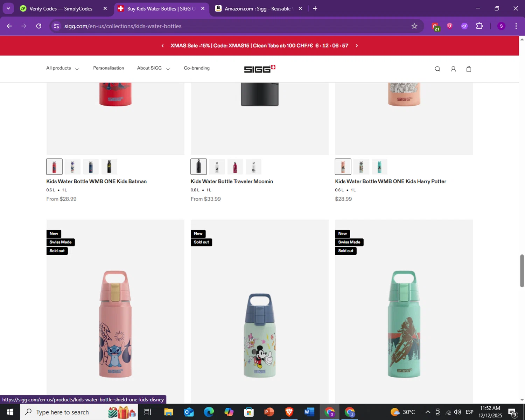Open Outlook from taskbar

pyautogui.click(x=189, y=412)
